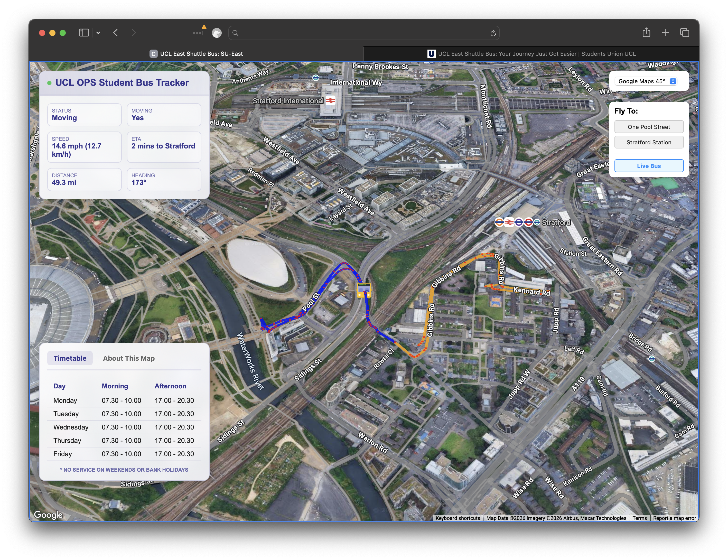Toggle the Safari sidebar icon
Screen dimensions: 728x560
[x=84, y=33]
